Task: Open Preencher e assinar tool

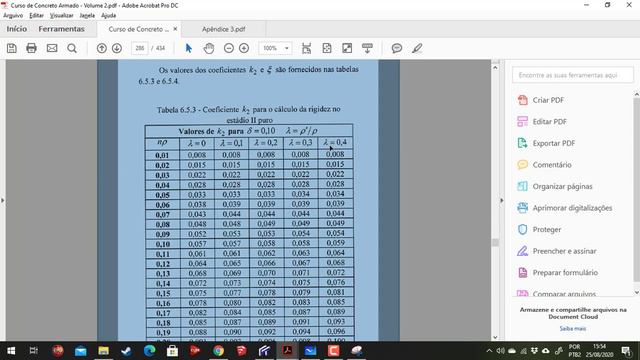Action: click(x=556, y=251)
